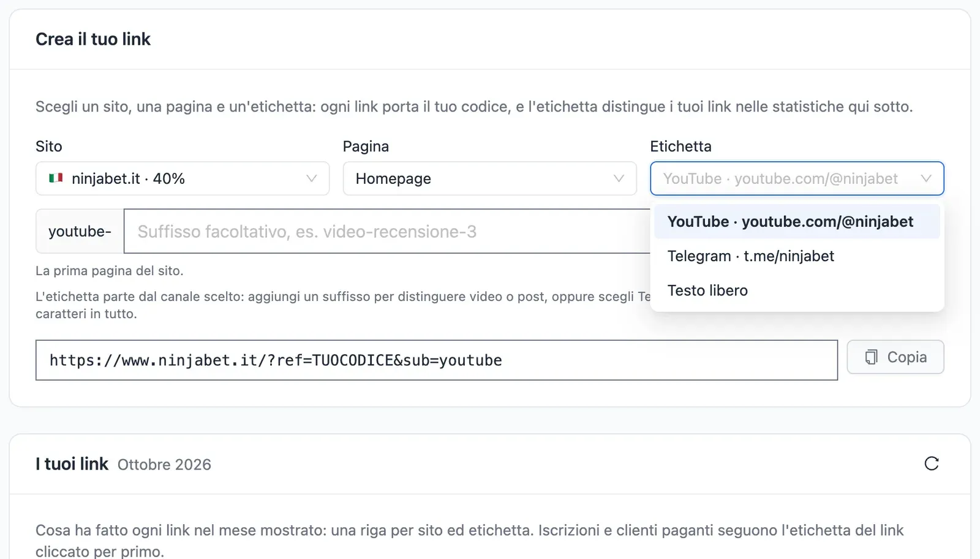This screenshot has width=980, height=559.
Task: Click the Copia button to copy link
Action: click(x=895, y=357)
